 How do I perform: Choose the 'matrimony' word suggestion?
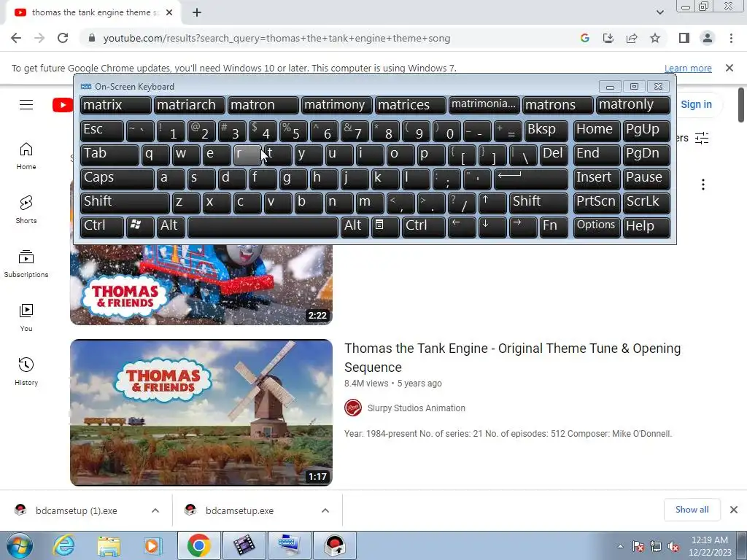pos(337,105)
